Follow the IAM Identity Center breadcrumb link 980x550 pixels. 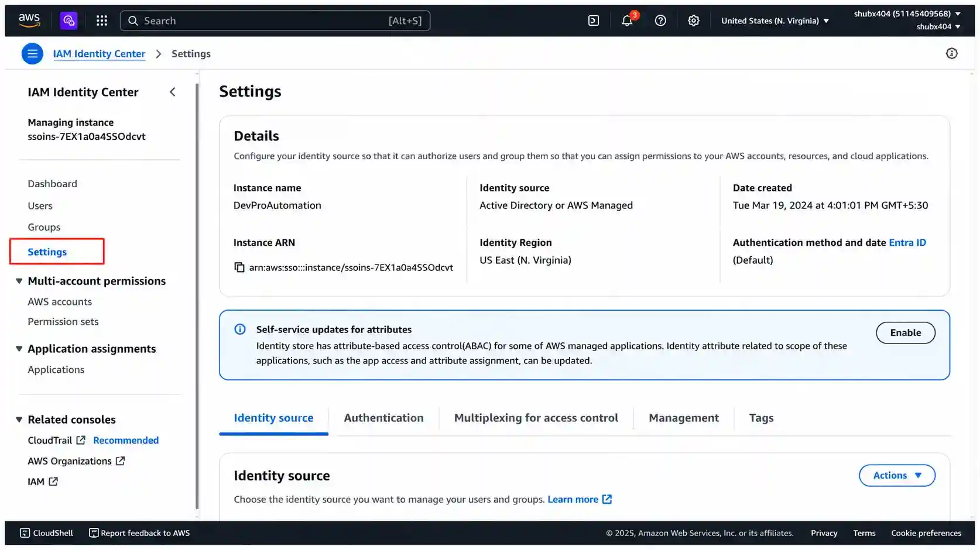point(99,54)
